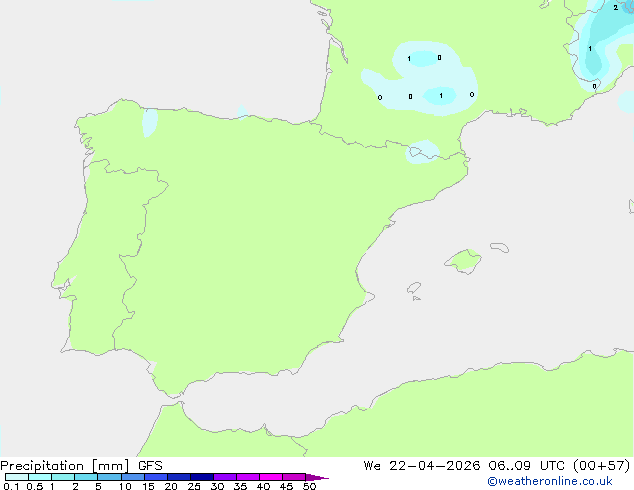Click the Menorca island outline
The width and height of the screenshot is (634, 490).
point(500,247)
